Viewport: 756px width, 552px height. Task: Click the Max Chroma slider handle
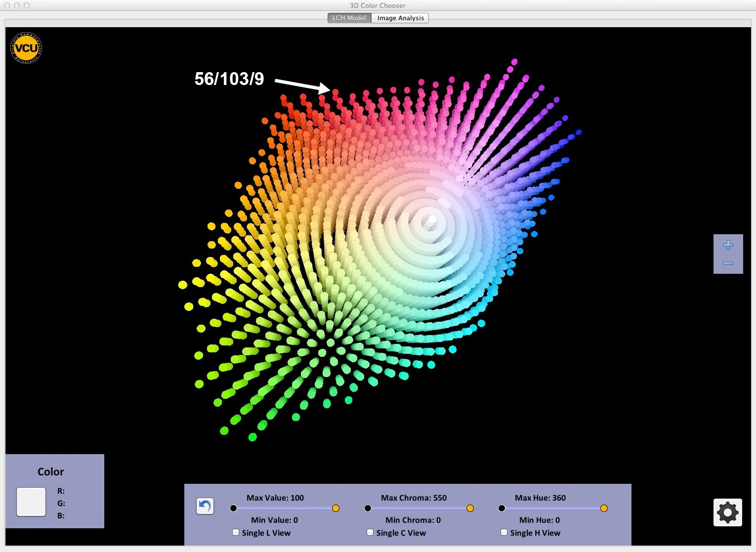(x=470, y=508)
